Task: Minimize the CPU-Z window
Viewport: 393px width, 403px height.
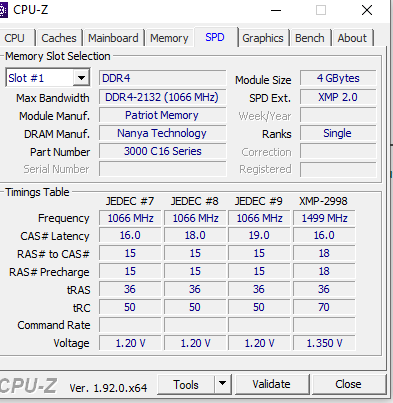Action: 276,10
